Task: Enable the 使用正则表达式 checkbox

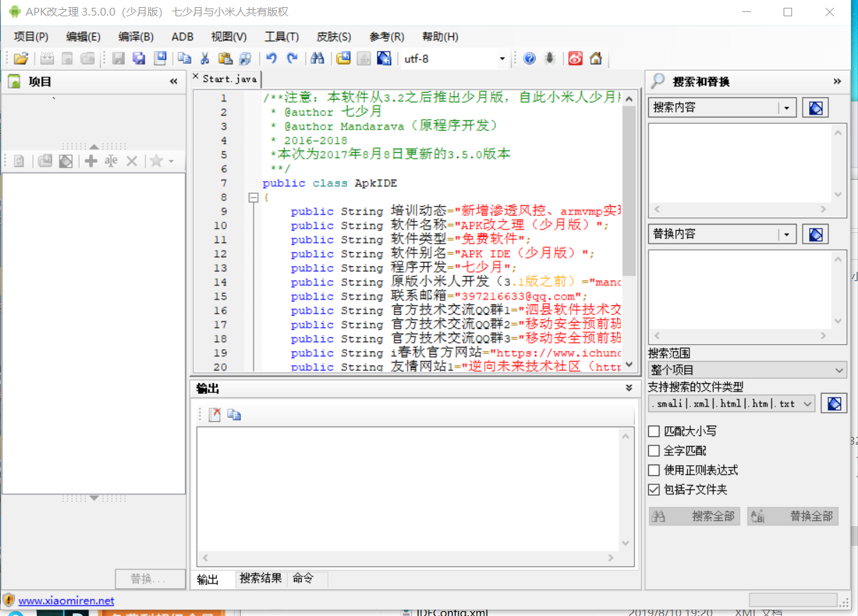Action: click(x=654, y=470)
